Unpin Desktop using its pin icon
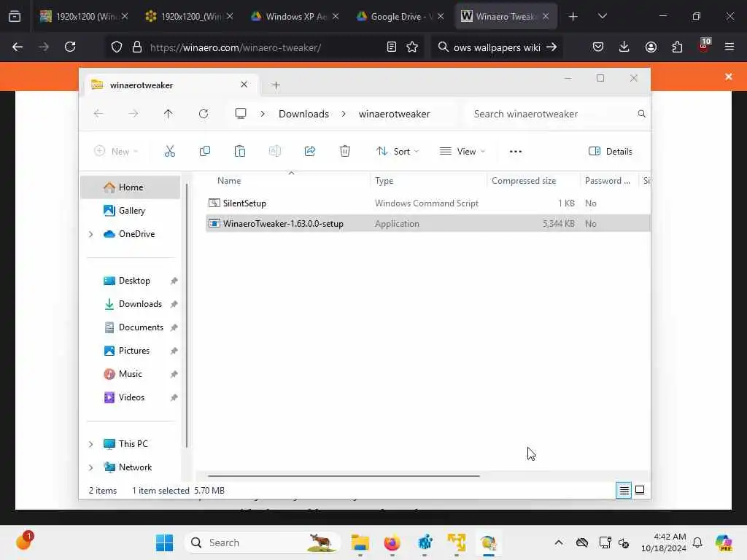 point(174,281)
